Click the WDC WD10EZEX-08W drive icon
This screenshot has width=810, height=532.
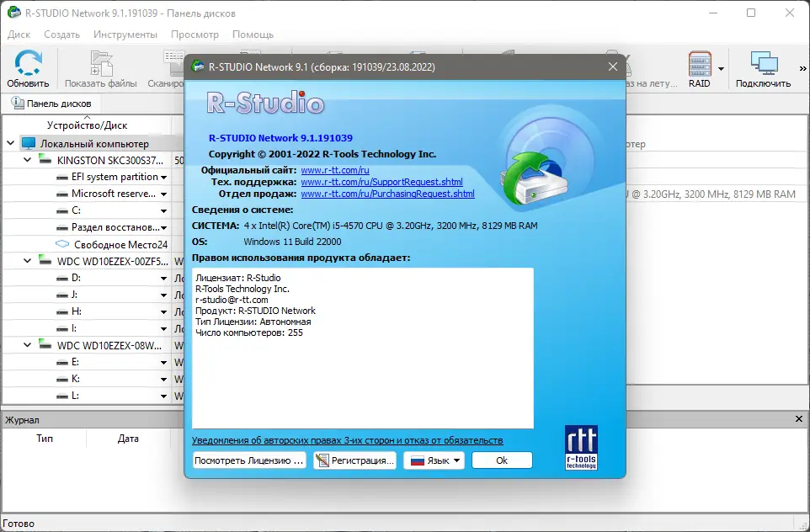point(45,344)
